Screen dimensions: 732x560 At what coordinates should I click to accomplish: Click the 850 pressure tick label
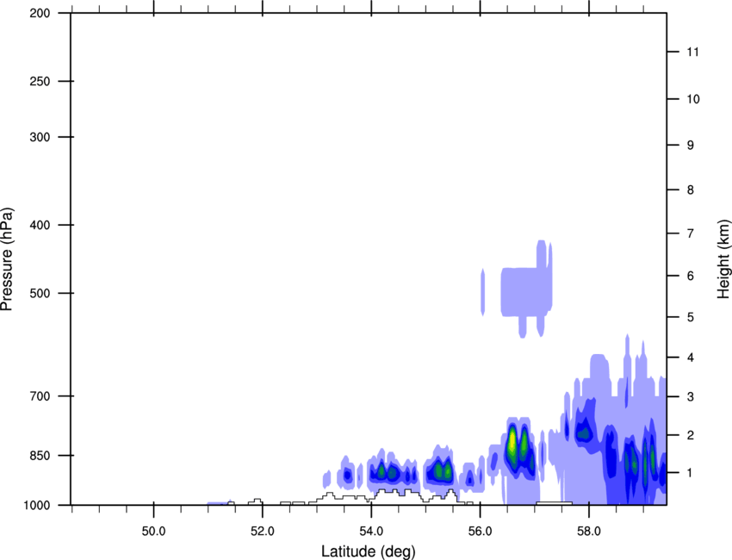[x=40, y=455]
